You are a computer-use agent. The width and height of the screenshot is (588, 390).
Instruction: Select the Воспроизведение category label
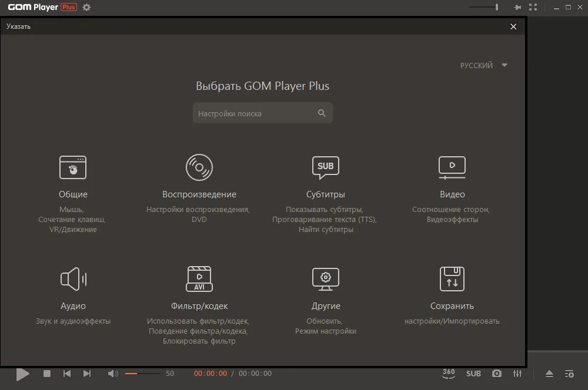[x=199, y=194]
